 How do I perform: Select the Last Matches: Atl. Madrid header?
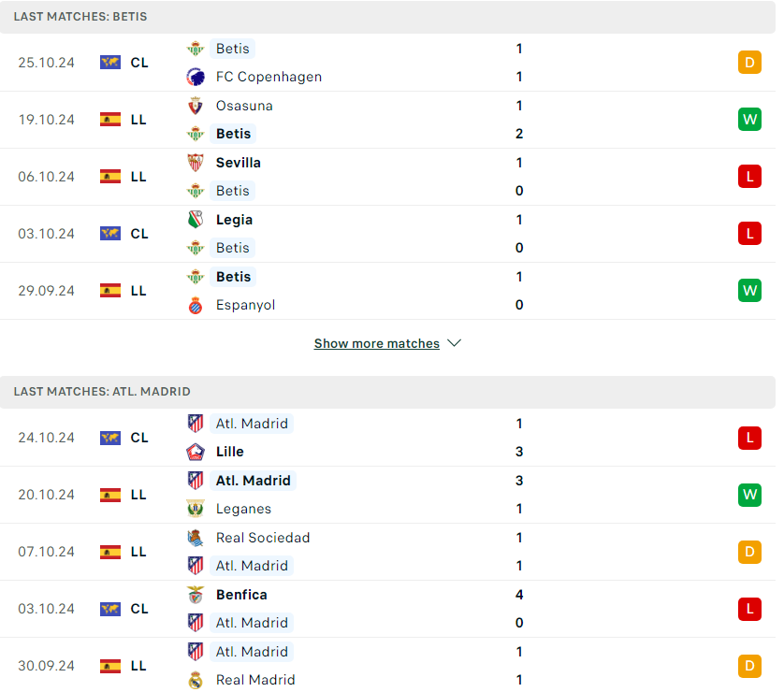(387, 392)
